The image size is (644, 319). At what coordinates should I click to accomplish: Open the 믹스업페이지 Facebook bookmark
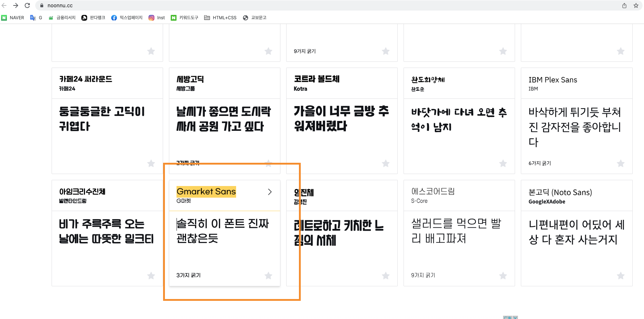pyautogui.click(x=127, y=17)
